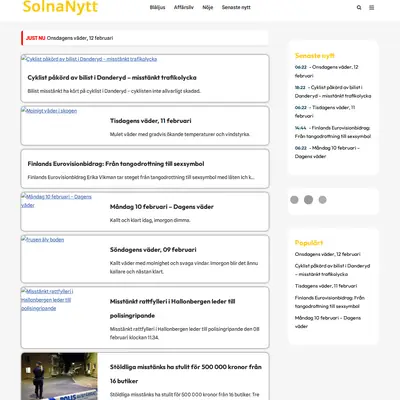Open Söndagens väder, 09 februari headline
Image resolution: width=400 pixels, height=400 pixels.
coord(153,250)
